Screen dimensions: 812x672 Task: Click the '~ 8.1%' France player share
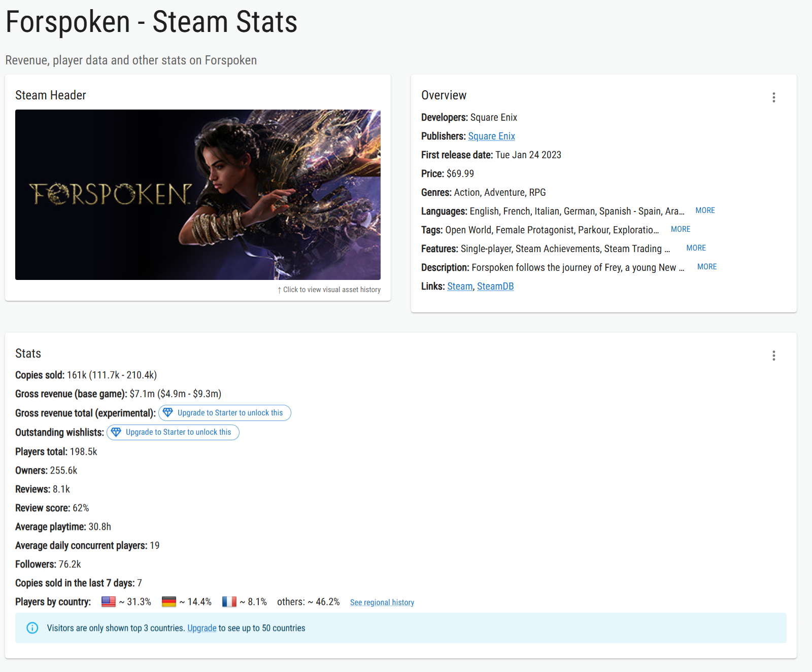click(253, 602)
